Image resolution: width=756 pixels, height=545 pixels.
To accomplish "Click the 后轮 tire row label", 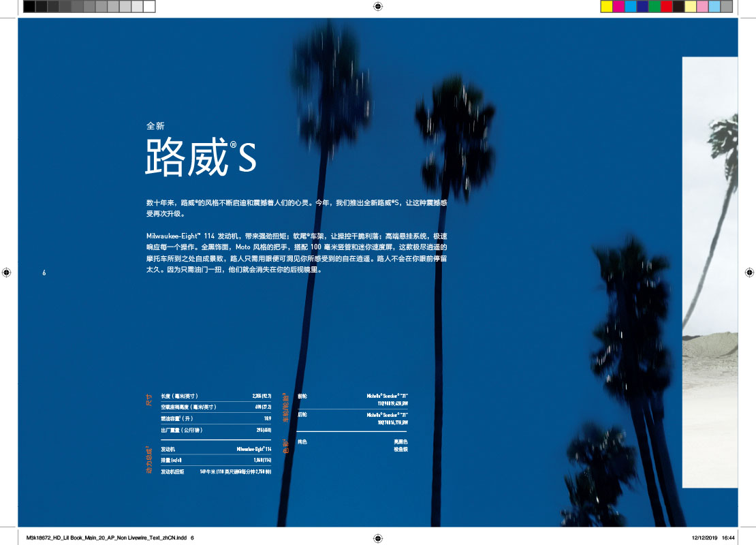I will pyautogui.click(x=302, y=415).
